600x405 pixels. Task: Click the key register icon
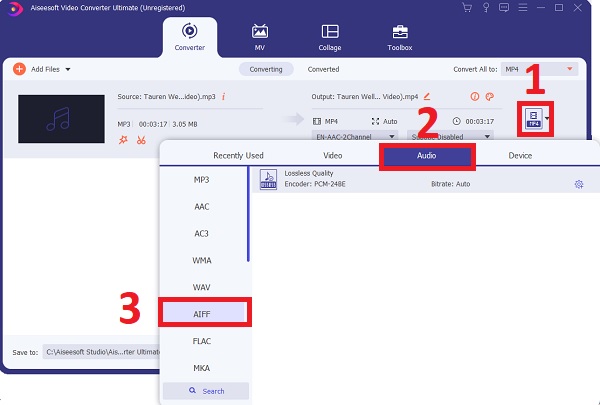coord(486,8)
